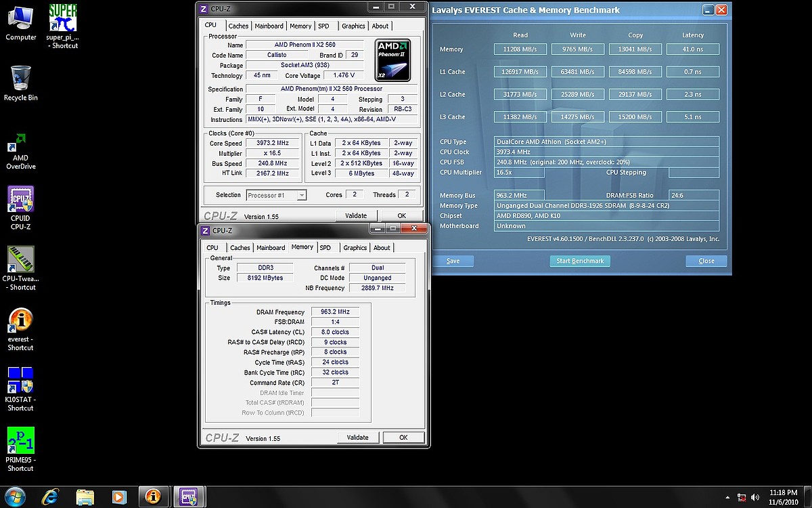Open Caches tab in the front CPU-Z window
This screenshot has width=812, height=508.
click(x=240, y=248)
